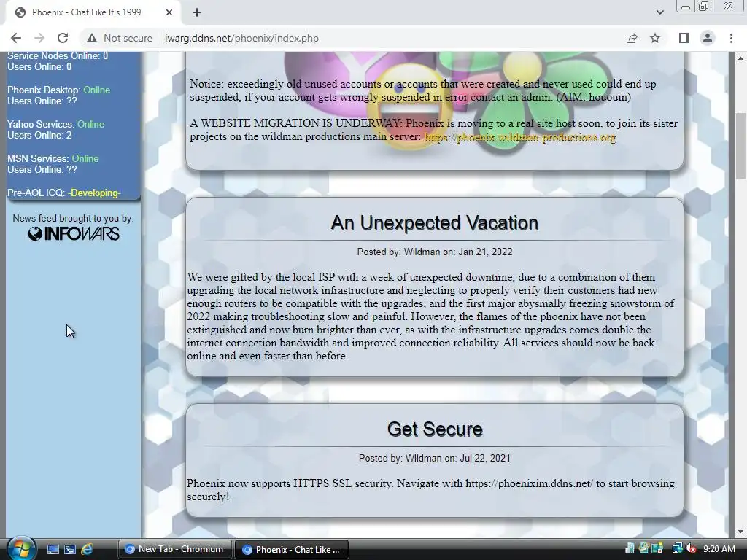
Task: Select the Phoenix - Chat Like taskbar button
Action: tap(292, 549)
